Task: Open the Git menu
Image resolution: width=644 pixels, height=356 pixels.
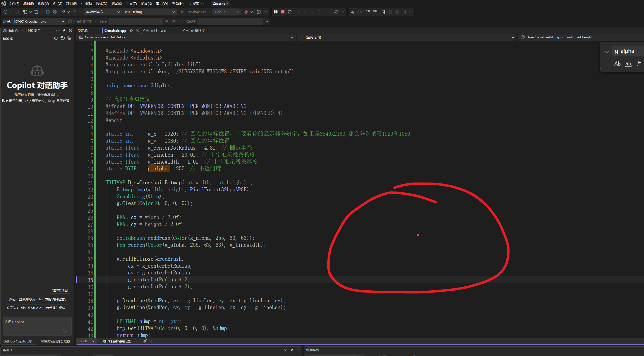Action: point(57,3)
